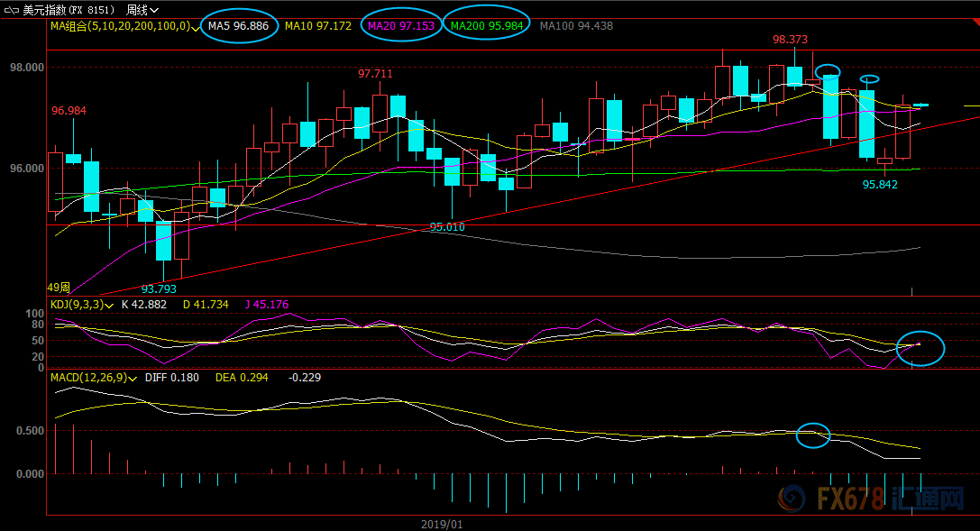
Task: Open the 周线 period dropdown
Action: tap(142, 10)
